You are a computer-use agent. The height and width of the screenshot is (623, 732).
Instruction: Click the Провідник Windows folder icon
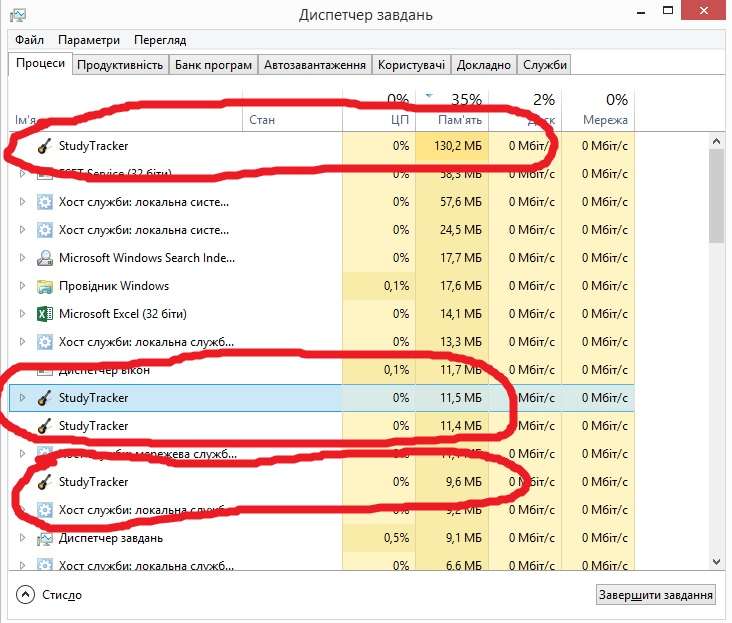pyautogui.click(x=44, y=286)
